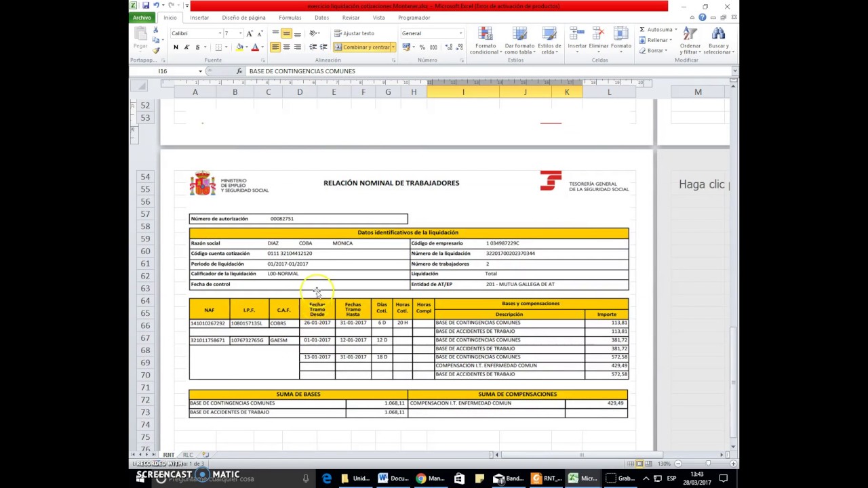Screen dimensions: 868x488
Task: Expand the Combinar y centrar dropdown arrow
Action: (x=393, y=47)
